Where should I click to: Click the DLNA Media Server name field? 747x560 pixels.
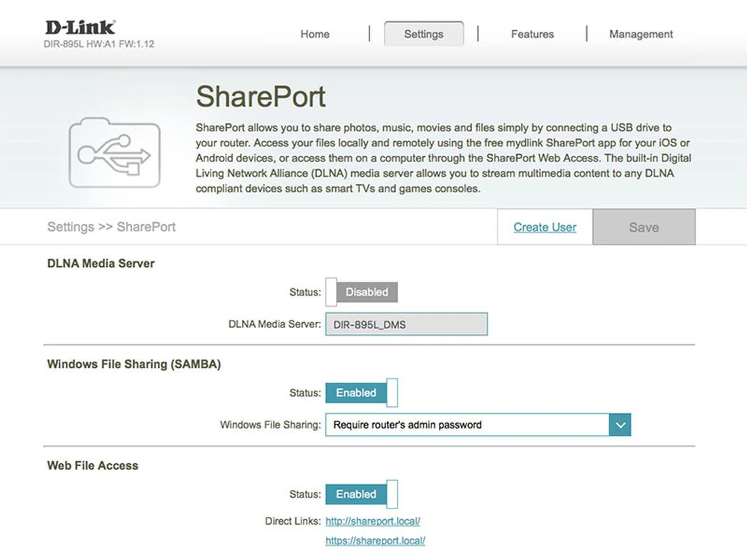(x=406, y=324)
